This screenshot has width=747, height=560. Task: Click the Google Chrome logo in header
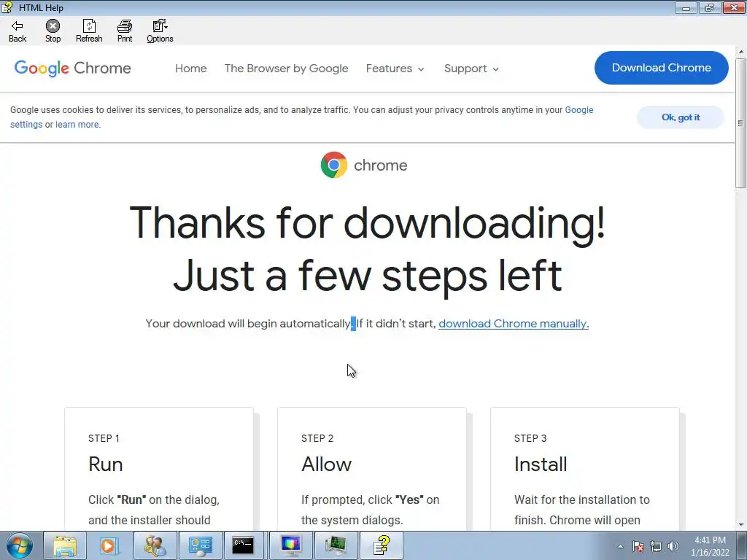point(72,68)
